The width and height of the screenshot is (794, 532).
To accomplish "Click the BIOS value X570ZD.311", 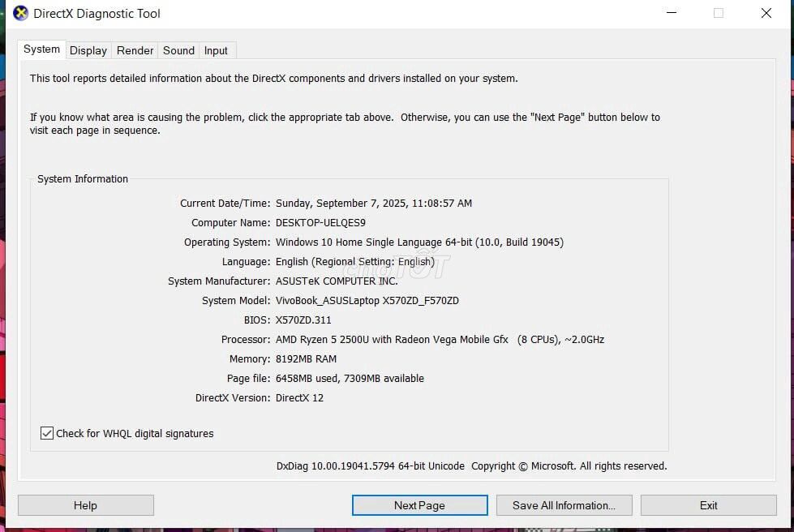I will tap(303, 320).
